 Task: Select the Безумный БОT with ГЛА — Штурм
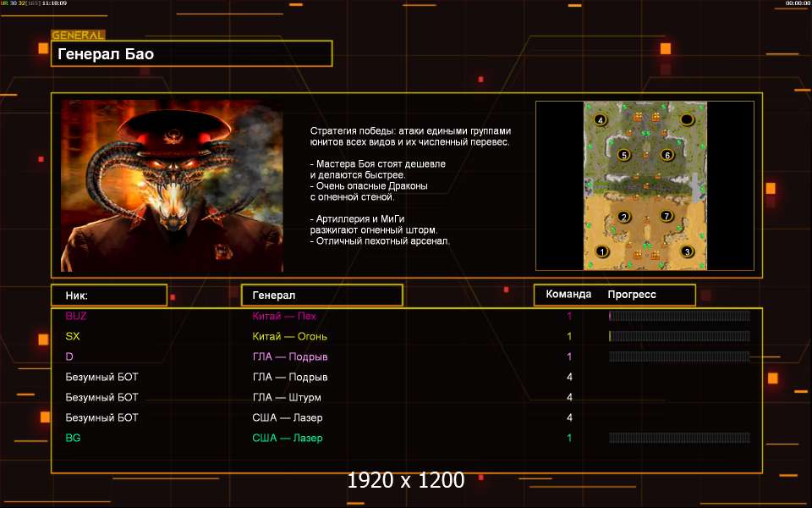102,398
